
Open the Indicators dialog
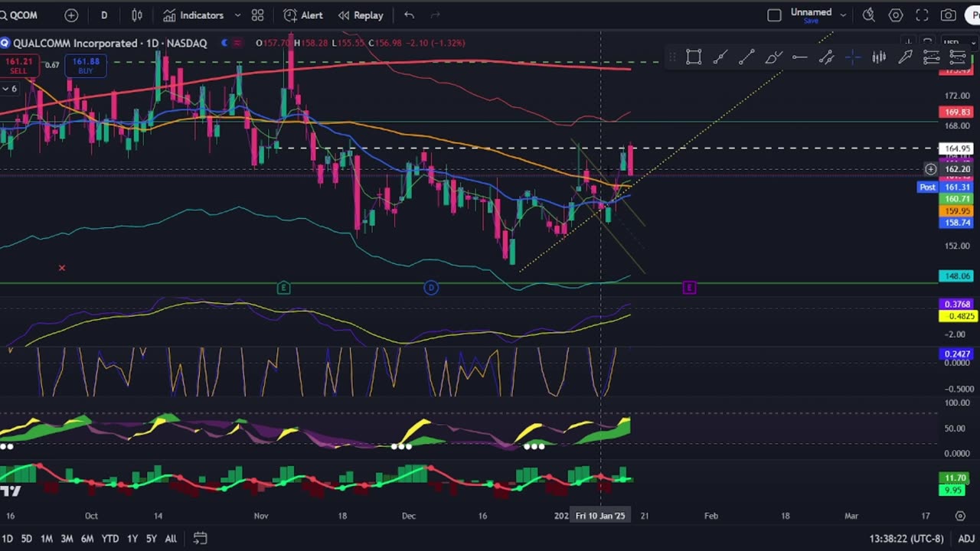pos(193,15)
